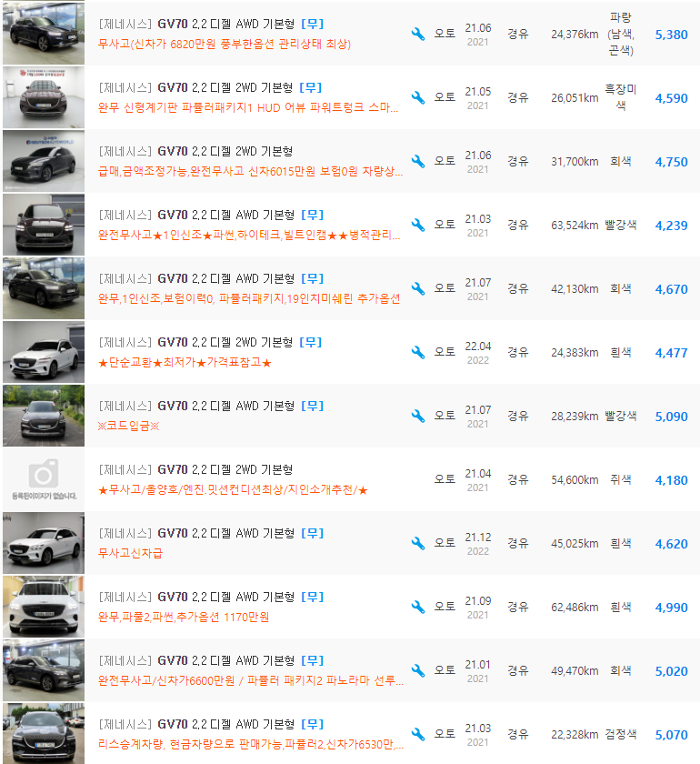This screenshot has width=700, height=764.
Task: Click the wrench icon on the 31,700km listing
Action: click(418, 161)
